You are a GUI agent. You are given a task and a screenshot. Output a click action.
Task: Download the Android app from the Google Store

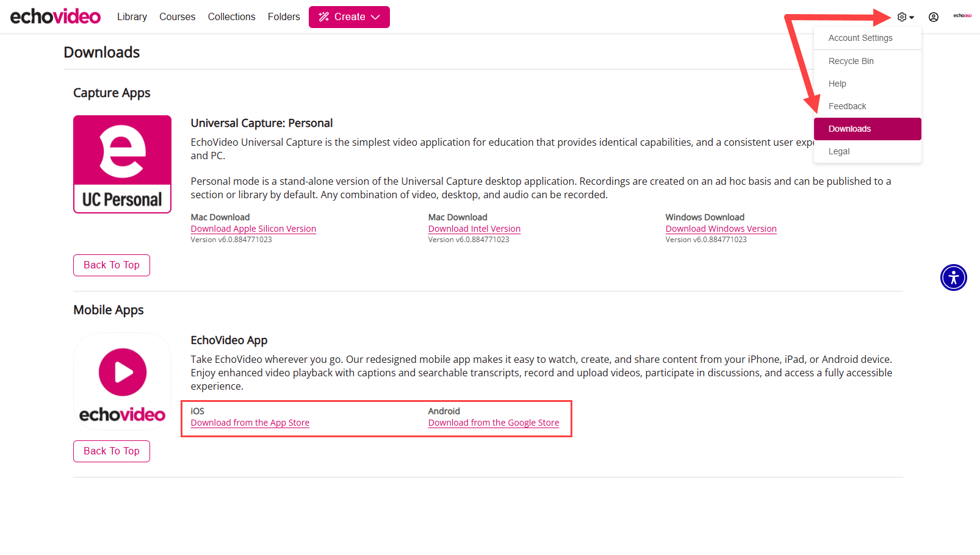[494, 423]
